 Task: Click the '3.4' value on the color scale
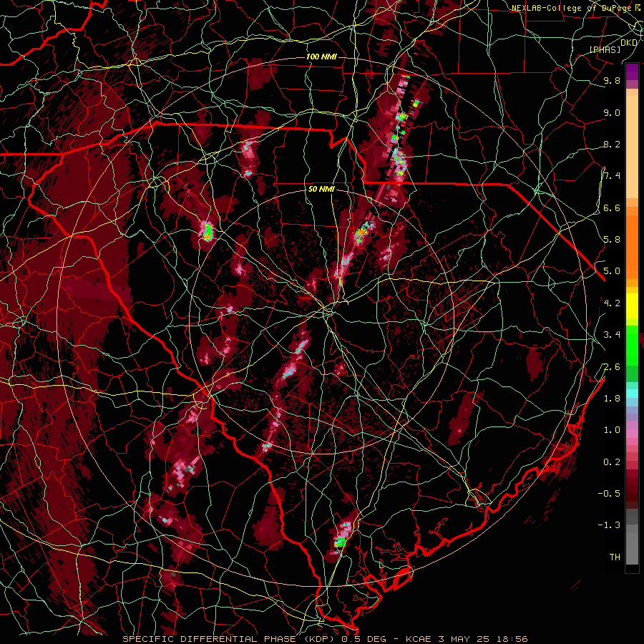[612, 335]
